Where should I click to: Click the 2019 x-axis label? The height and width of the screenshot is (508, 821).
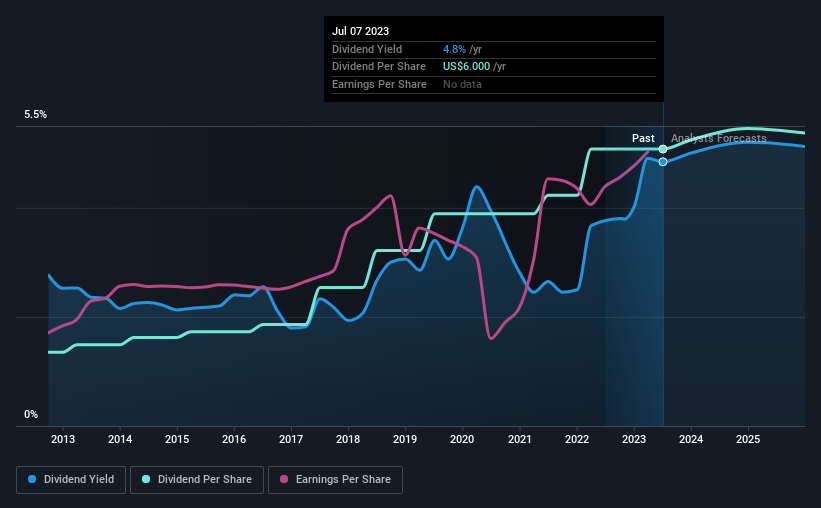click(405, 439)
